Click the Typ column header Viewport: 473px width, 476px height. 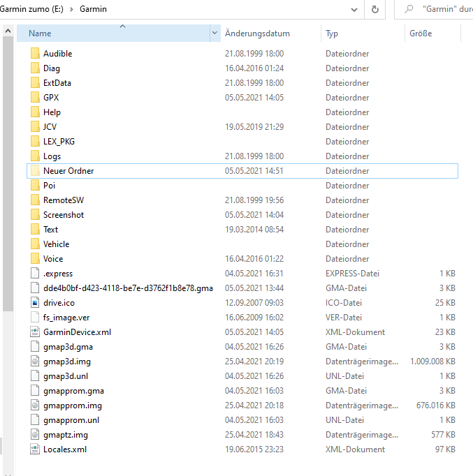[332, 34]
